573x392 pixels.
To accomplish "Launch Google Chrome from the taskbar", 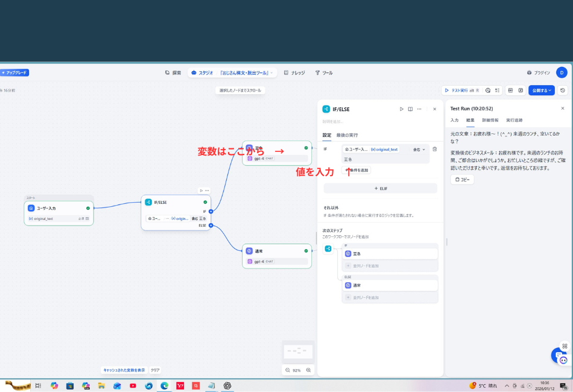I will pos(164,385).
